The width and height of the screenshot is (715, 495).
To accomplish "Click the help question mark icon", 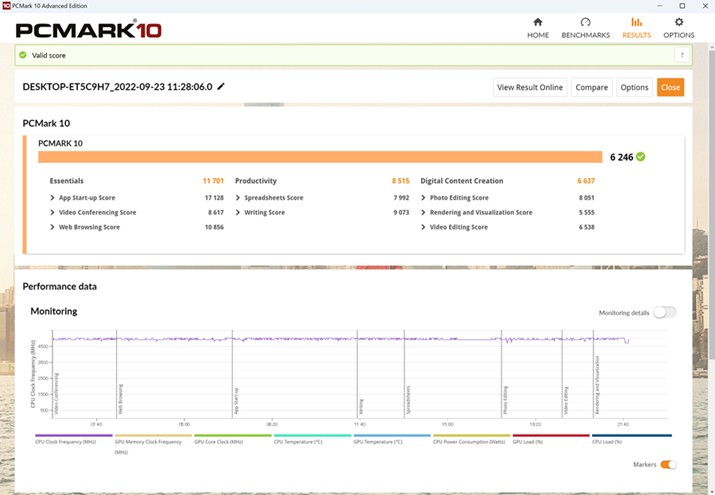I will pos(682,56).
